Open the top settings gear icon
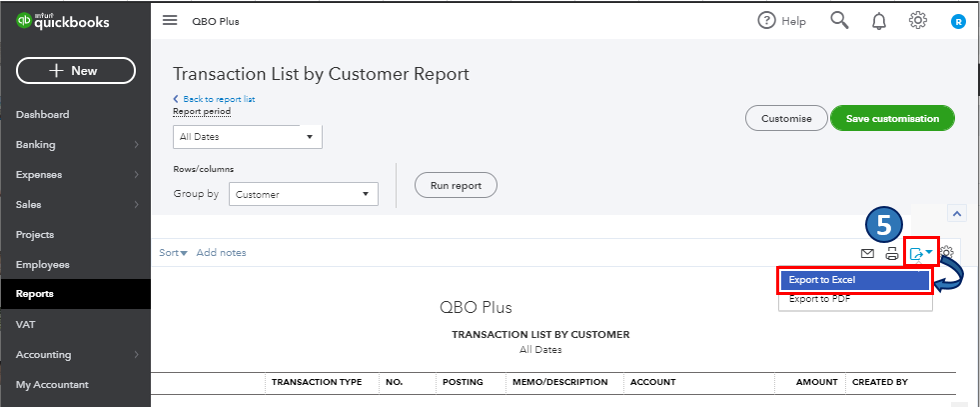Screen dimensions: 980x407 click(917, 21)
